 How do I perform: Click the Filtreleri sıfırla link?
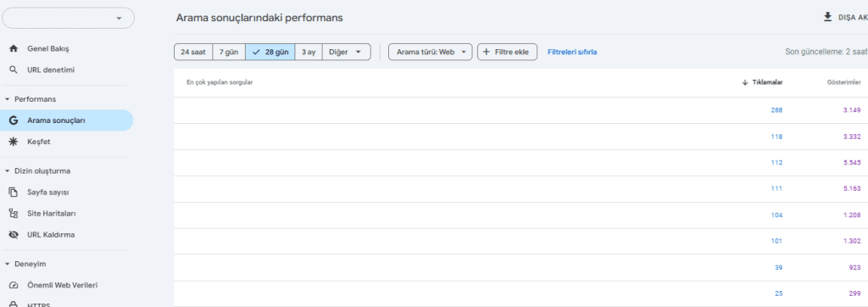(572, 52)
